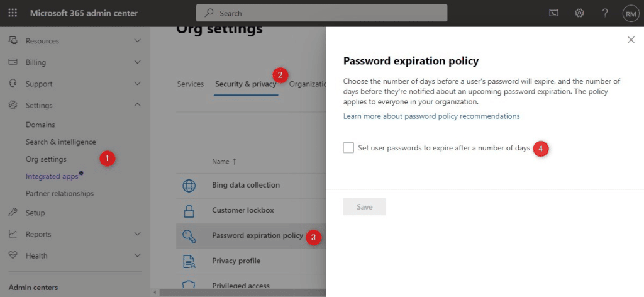
Task: Open the RM account avatar
Action: tap(630, 14)
